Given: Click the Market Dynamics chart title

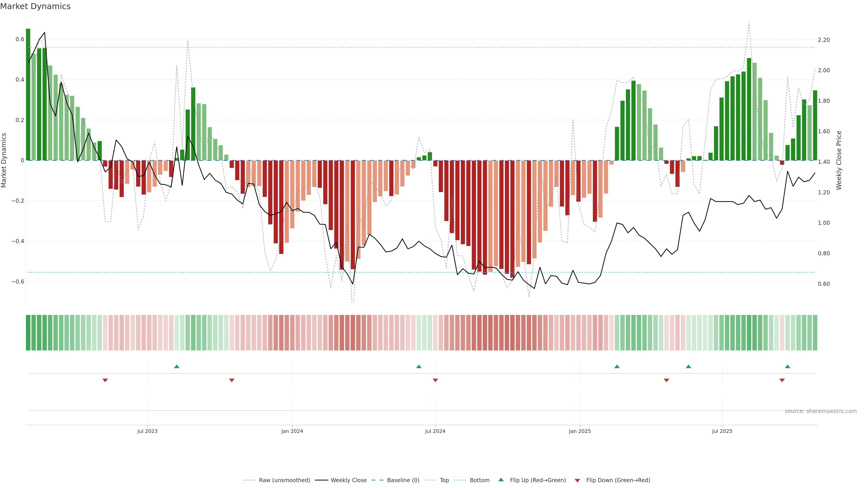Looking at the screenshot, I should (35, 6).
